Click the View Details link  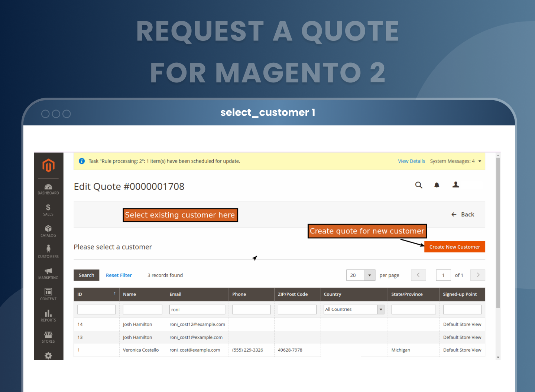coord(411,161)
